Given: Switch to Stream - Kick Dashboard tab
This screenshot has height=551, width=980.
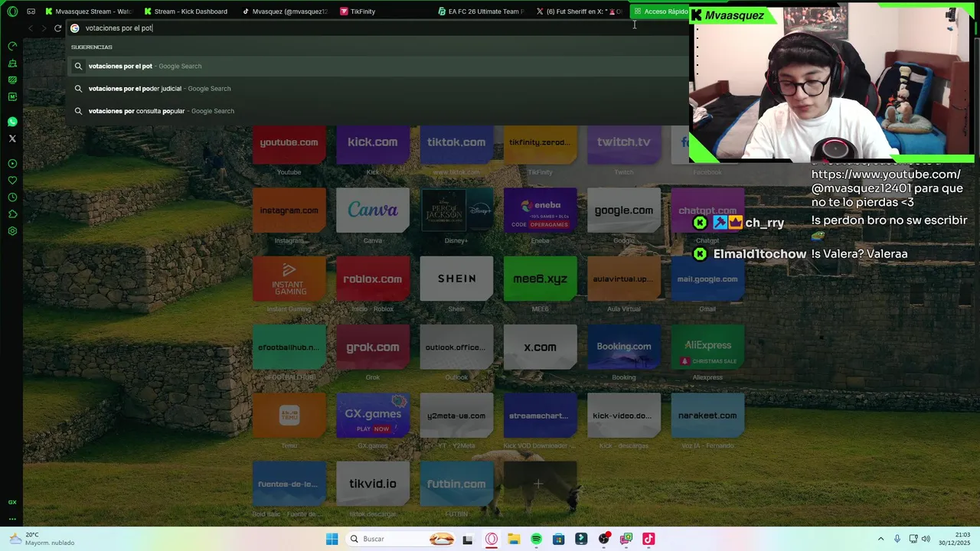Looking at the screenshot, I should 188,11.
